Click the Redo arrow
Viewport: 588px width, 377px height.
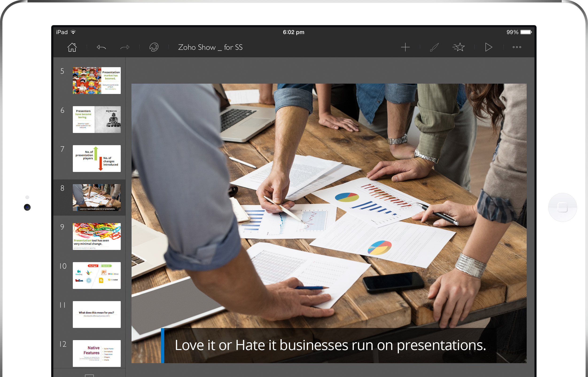click(125, 47)
